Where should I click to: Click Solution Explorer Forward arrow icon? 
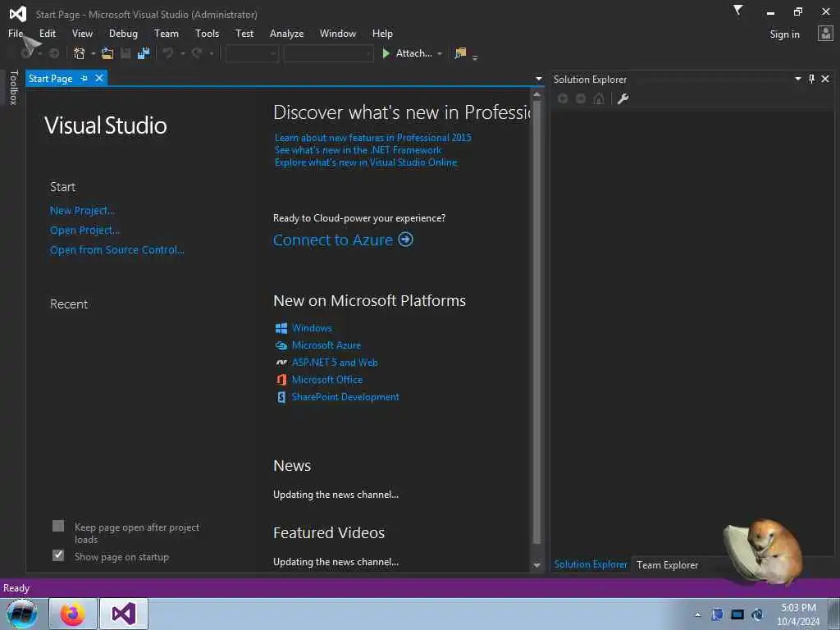coord(581,98)
